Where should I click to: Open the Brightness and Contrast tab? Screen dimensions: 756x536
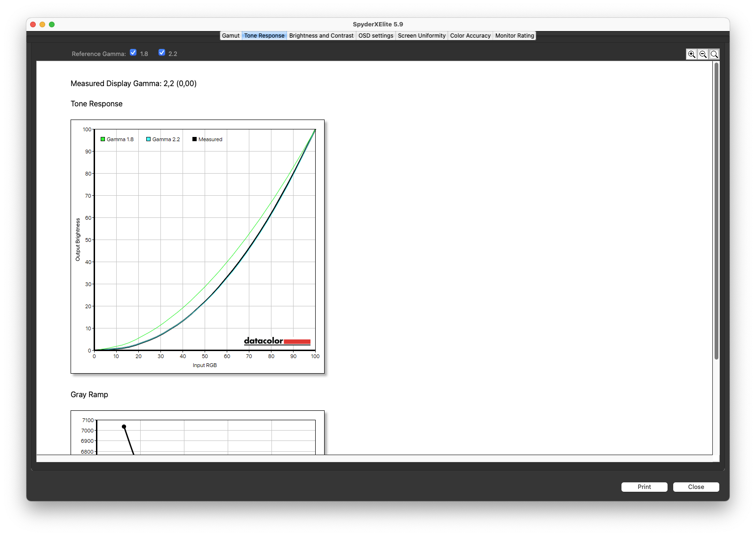coord(321,36)
